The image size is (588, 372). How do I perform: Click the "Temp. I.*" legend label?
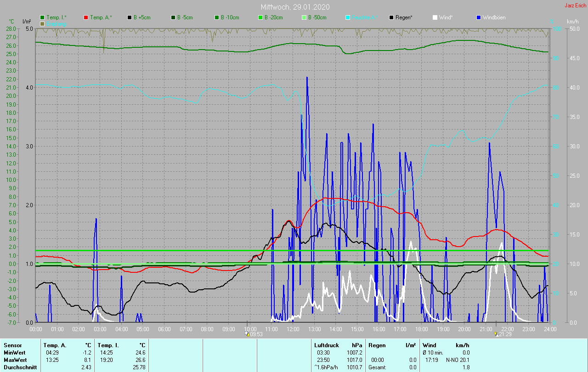(57, 17)
